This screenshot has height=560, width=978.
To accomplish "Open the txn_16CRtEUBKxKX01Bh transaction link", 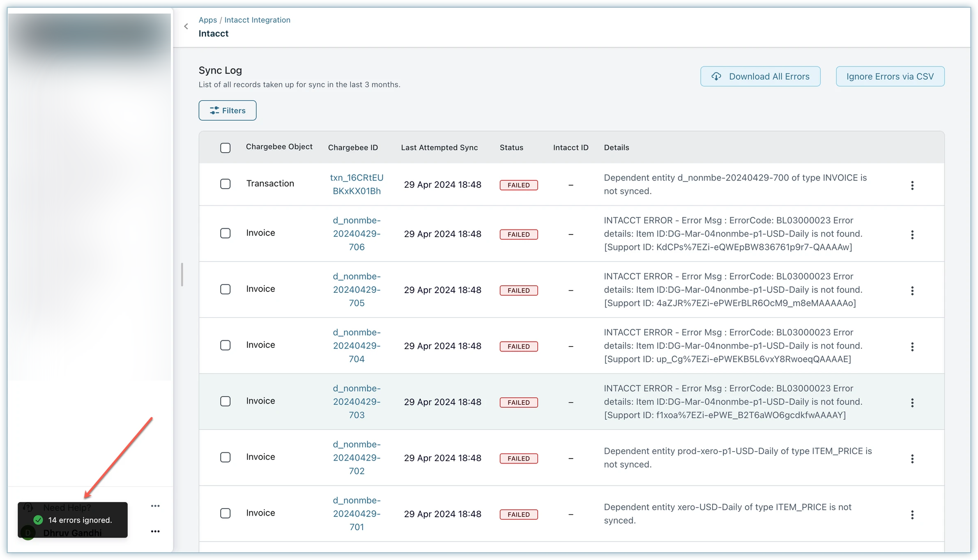I will (357, 184).
